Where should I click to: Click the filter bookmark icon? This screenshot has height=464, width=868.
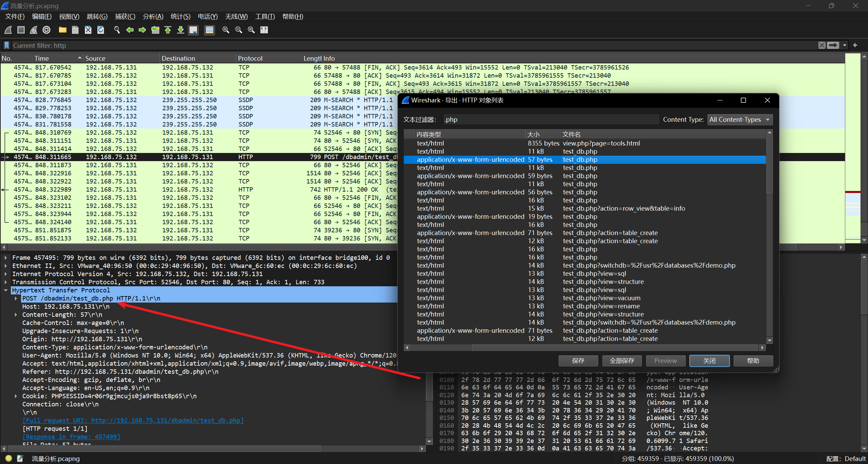pos(6,45)
